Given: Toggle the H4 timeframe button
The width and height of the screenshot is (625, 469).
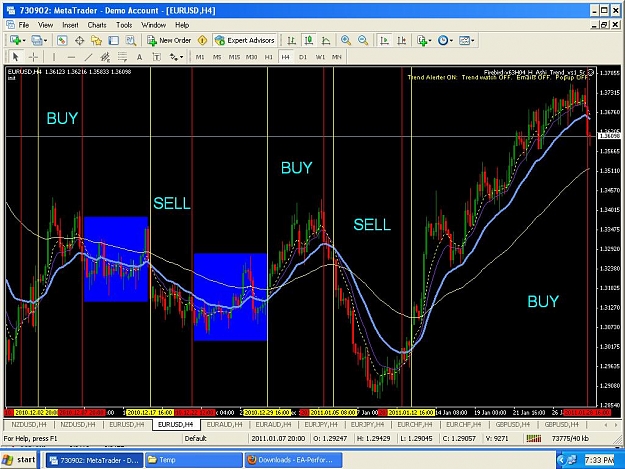Looking at the screenshot, I should pyautogui.click(x=285, y=57).
